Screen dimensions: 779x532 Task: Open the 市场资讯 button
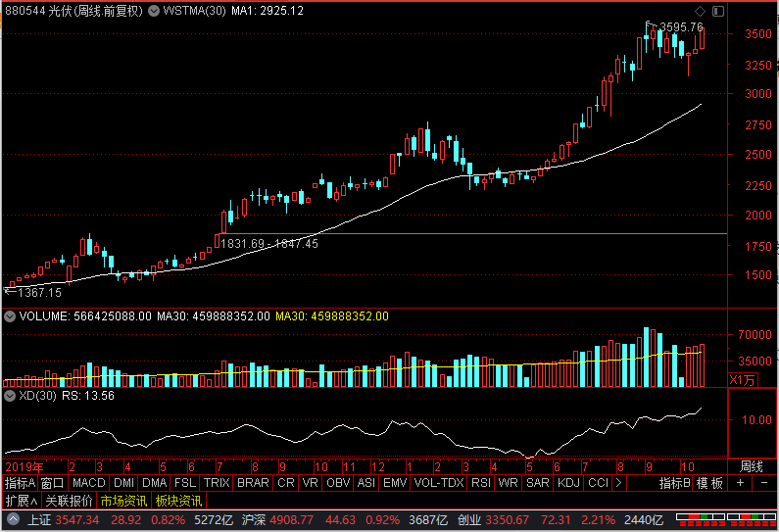pyautogui.click(x=124, y=501)
